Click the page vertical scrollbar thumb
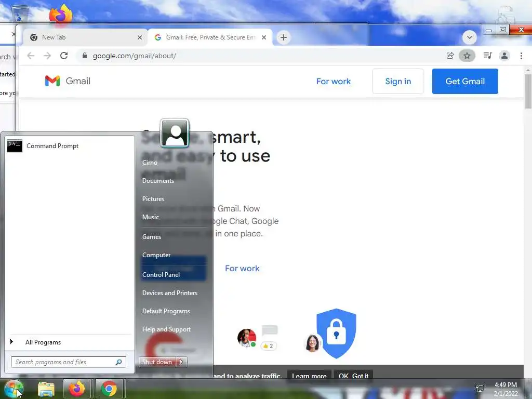 528,91
